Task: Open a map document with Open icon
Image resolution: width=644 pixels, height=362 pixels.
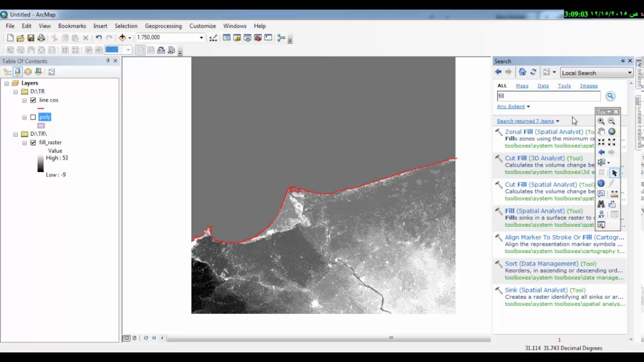Action: tap(20, 38)
